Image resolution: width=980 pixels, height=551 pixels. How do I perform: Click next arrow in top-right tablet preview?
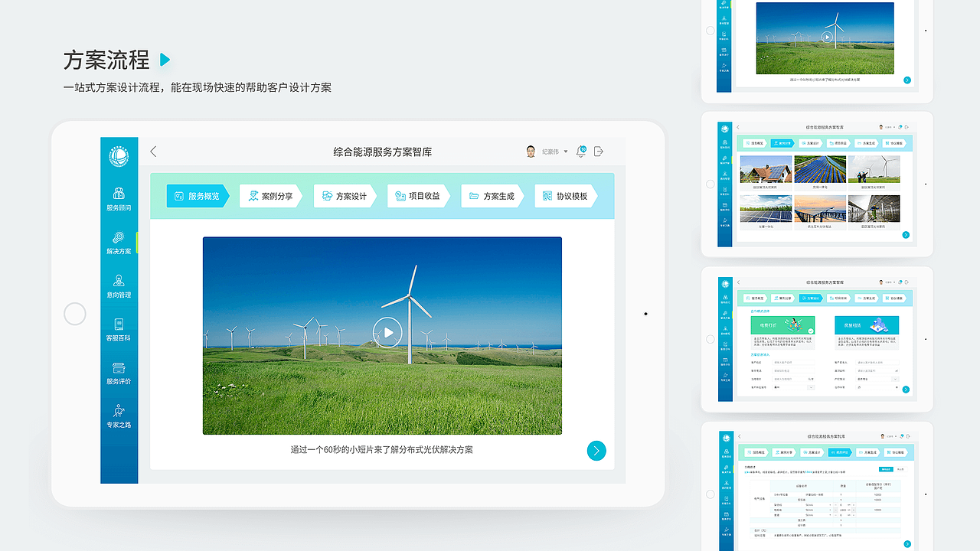pyautogui.click(x=907, y=80)
